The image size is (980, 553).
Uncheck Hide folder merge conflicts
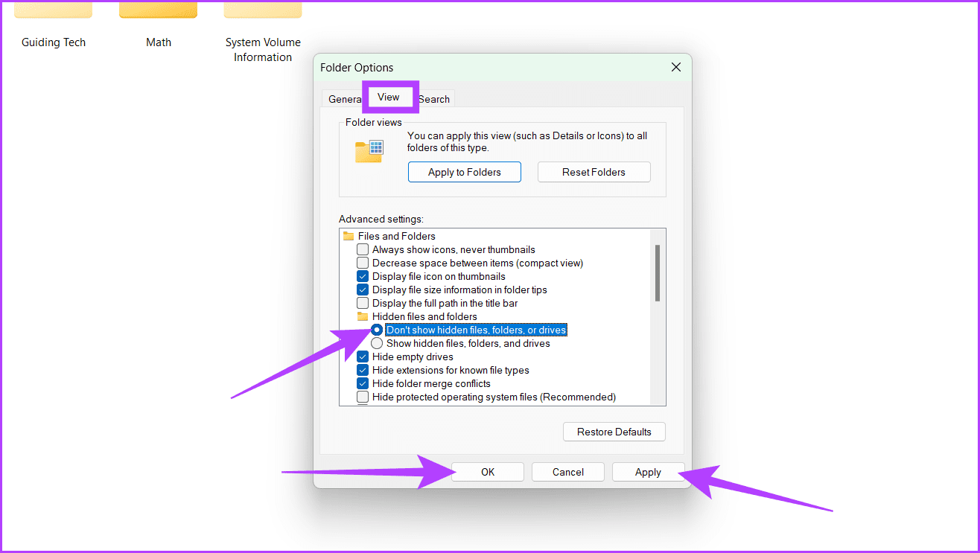363,384
